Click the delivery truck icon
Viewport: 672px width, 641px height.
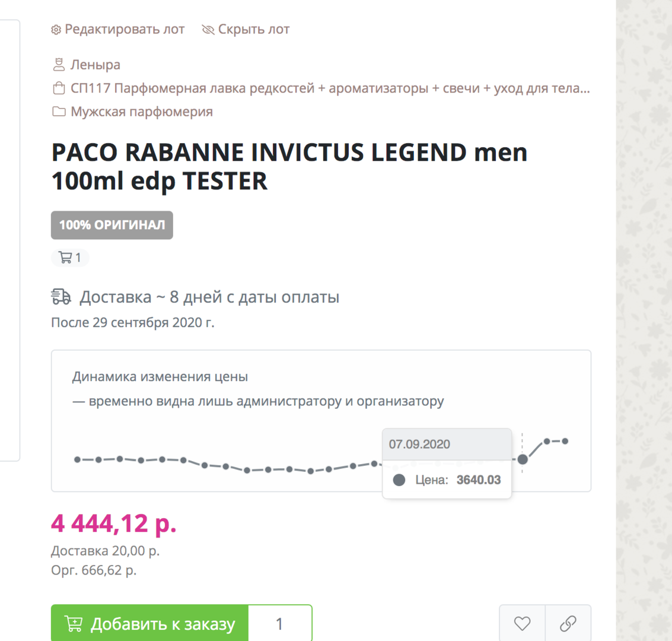coord(61,297)
